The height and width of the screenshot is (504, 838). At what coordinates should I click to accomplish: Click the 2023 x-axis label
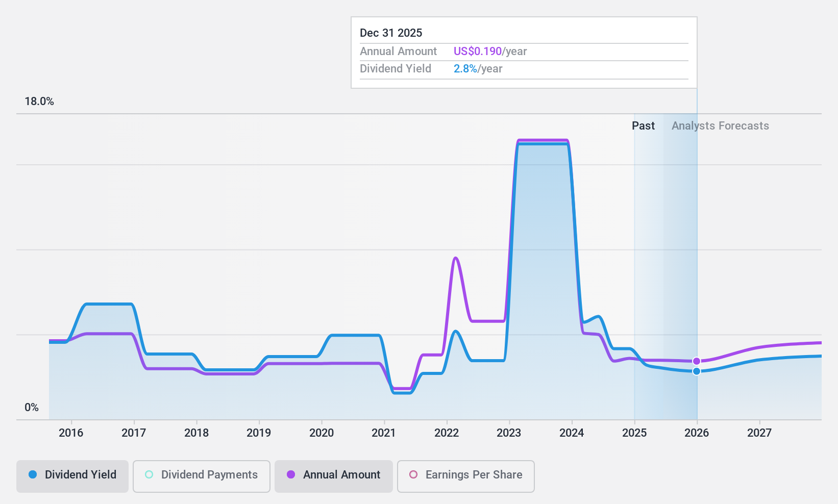pos(509,433)
